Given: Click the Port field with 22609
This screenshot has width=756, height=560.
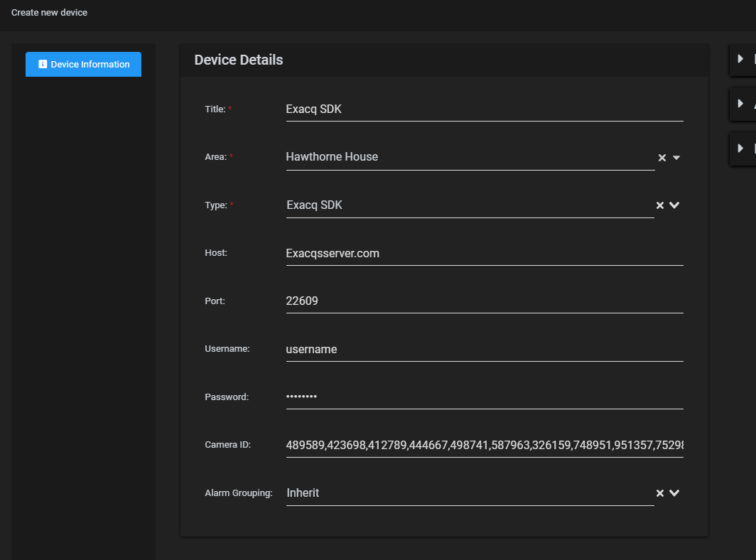Looking at the screenshot, I should tap(485, 301).
